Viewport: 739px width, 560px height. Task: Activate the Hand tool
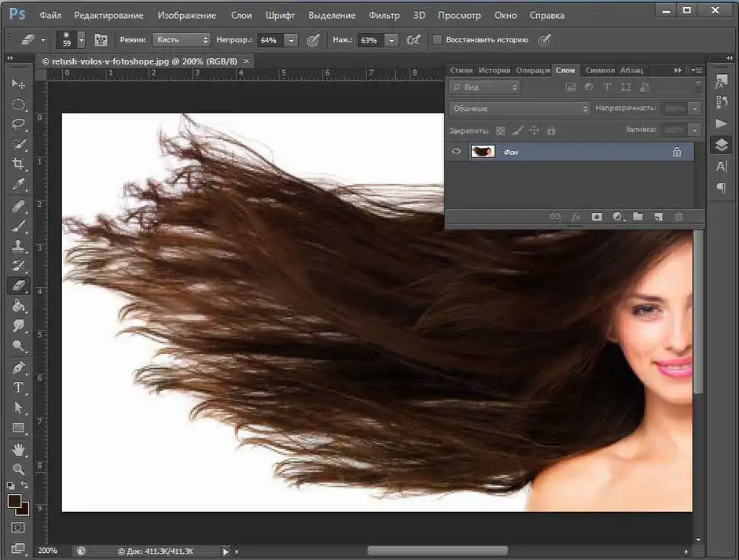(18, 449)
